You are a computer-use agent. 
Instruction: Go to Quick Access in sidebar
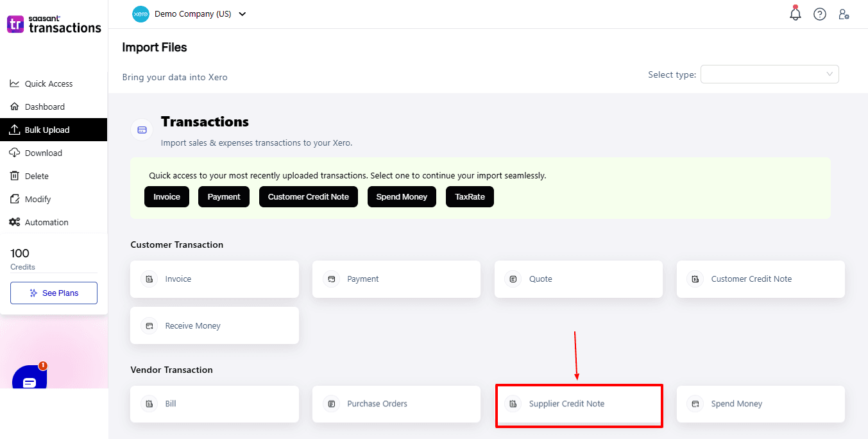click(x=48, y=83)
